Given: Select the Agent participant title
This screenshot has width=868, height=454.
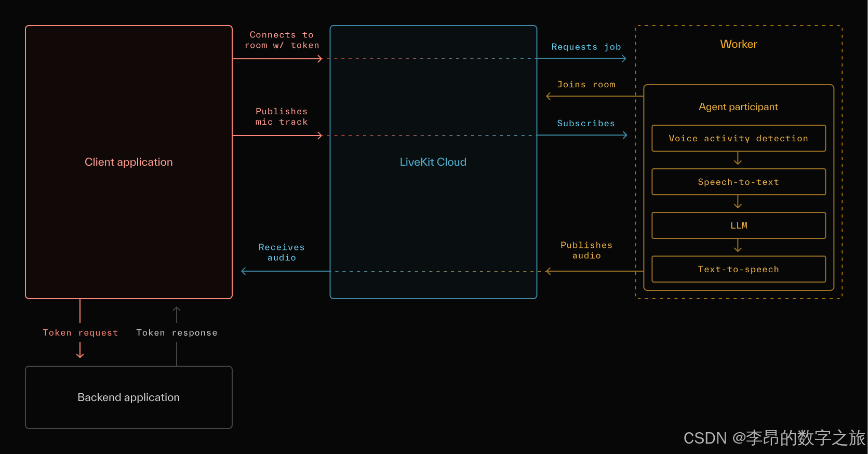Looking at the screenshot, I should click(738, 107).
